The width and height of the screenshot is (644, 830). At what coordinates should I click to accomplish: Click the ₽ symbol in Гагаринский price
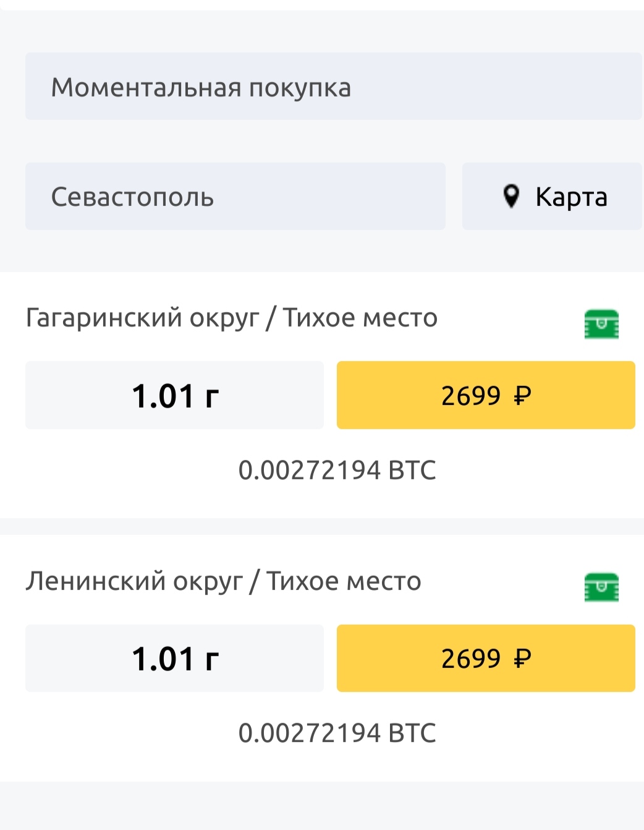[x=522, y=395]
